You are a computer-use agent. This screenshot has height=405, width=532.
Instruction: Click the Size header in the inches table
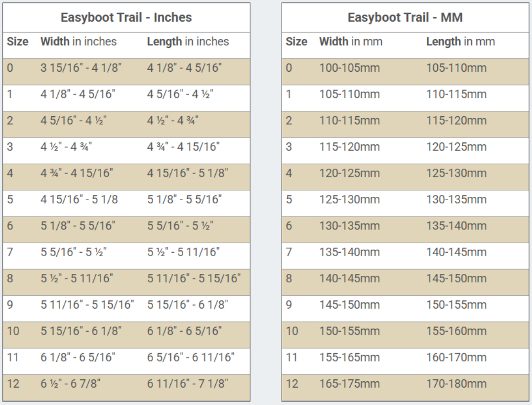click(x=18, y=42)
